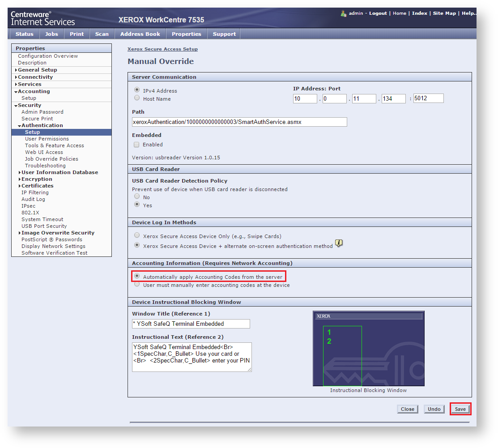498x448 pixels.
Task: Select Xerox Secure Access Device Only option
Action: click(137, 235)
